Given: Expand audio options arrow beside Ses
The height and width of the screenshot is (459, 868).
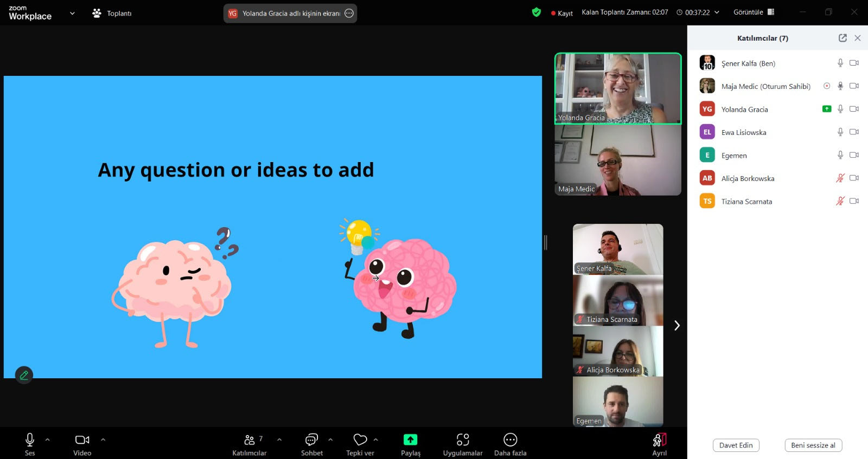Looking at the screenshot, I should point(48,439).
